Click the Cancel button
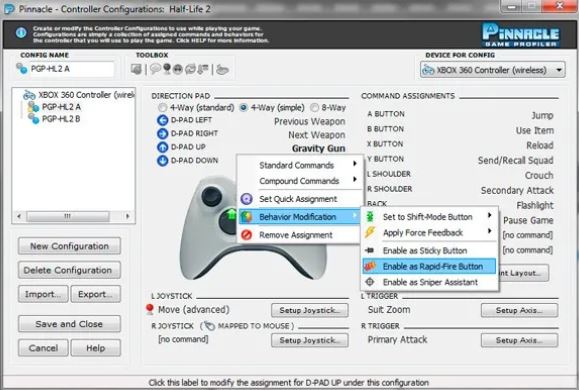Viewport: 579px width, 390px height. coord(43,348)
